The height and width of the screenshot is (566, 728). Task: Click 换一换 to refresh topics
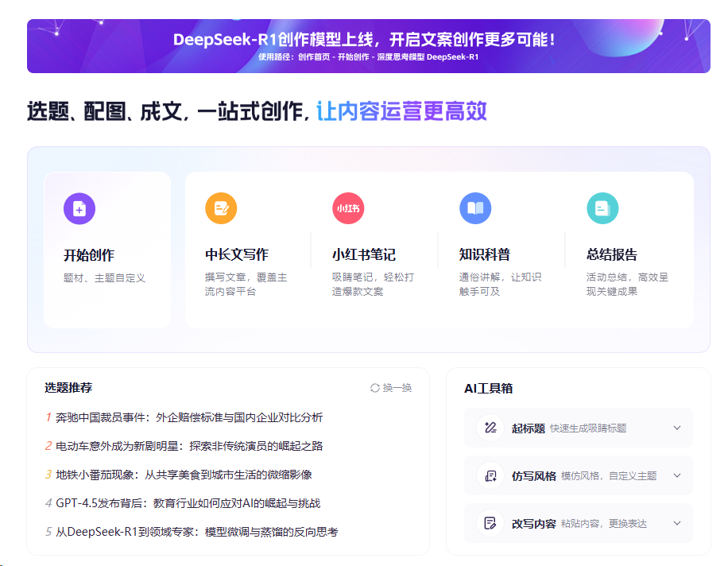point(391,388)
